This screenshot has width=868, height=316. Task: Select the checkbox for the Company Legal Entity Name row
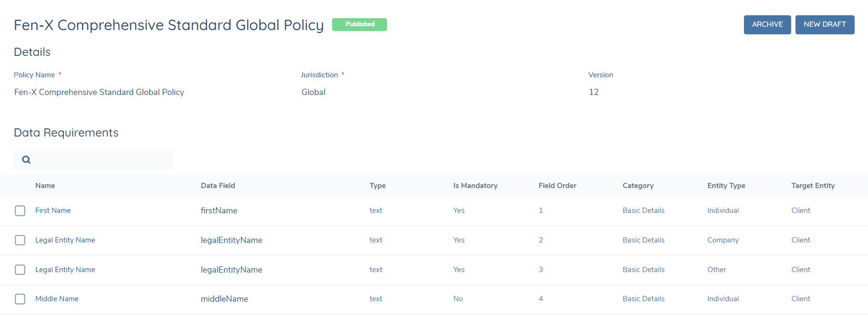coord(20,240)
